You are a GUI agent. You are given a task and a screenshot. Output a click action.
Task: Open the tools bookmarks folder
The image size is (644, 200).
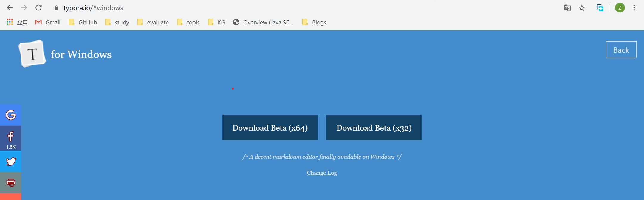pos(188,22)
